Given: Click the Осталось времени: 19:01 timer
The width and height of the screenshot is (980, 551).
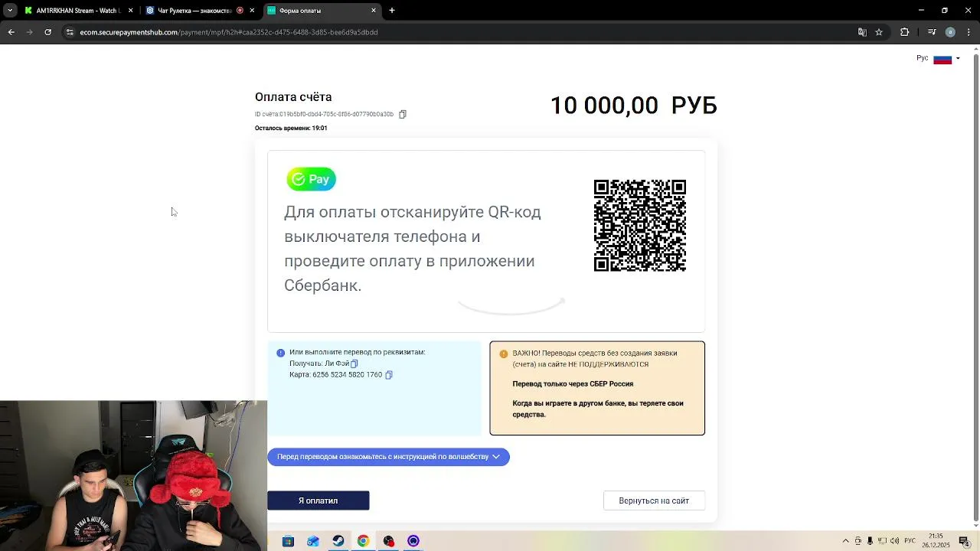Looking at the screenshot, I should [291, 128].
